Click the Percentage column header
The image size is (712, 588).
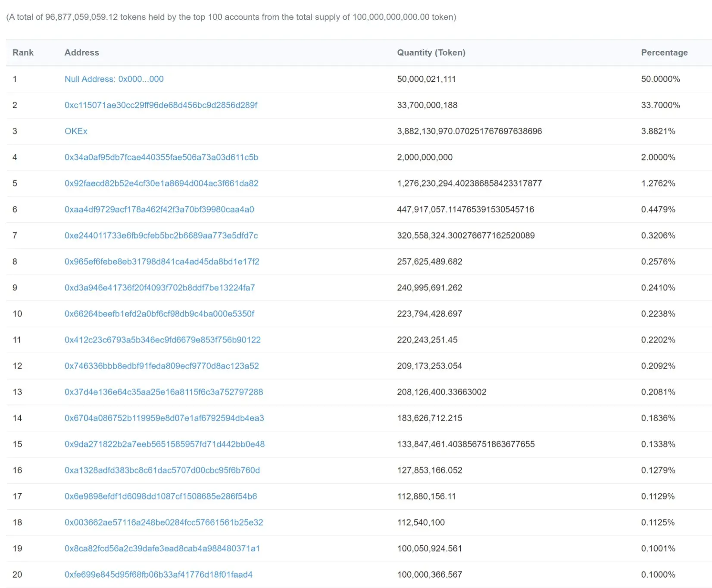664,53
